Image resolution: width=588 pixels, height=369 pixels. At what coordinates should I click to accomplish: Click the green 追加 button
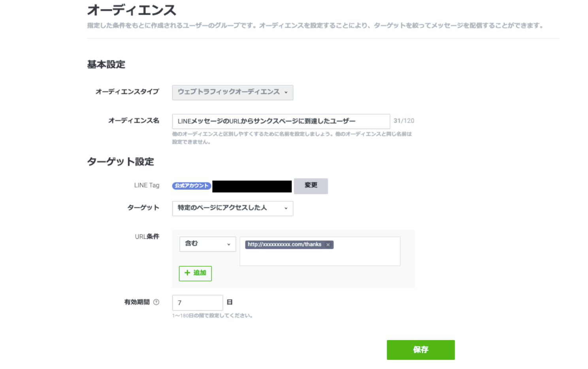pos(195,273)
